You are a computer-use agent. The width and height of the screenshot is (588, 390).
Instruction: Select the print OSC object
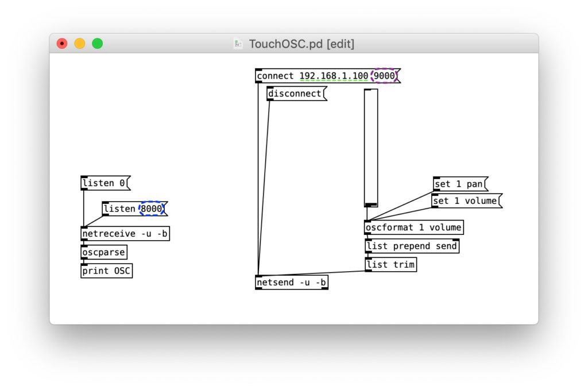[x=106, y=271]
